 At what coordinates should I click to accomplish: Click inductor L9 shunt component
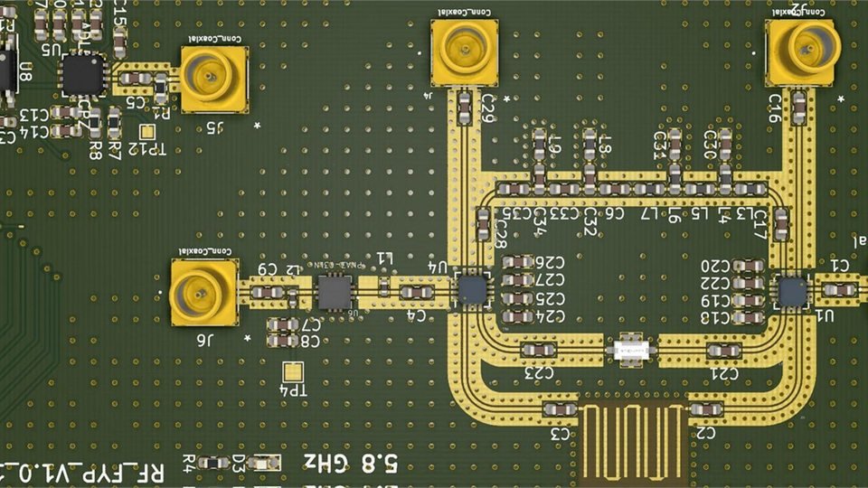pyautogui.click(x=539, y=145)
